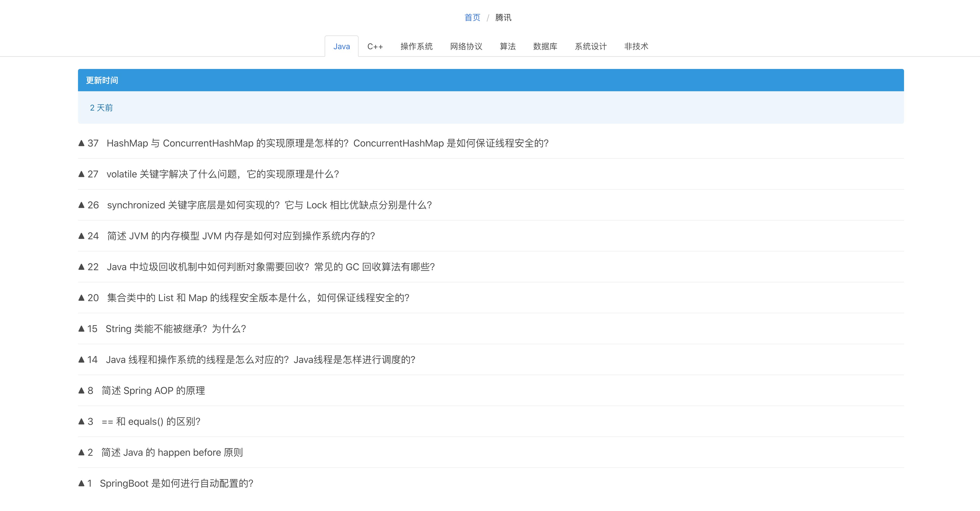Click upvote triangle beside volatile question
Screen dimensions: 980x511
coord(81,174)
